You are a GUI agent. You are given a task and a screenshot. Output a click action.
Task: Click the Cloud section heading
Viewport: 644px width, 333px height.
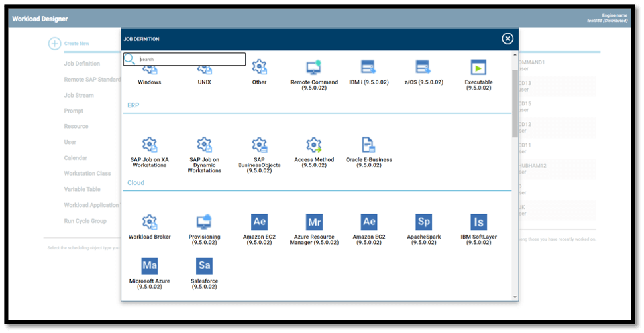[136, 183]
